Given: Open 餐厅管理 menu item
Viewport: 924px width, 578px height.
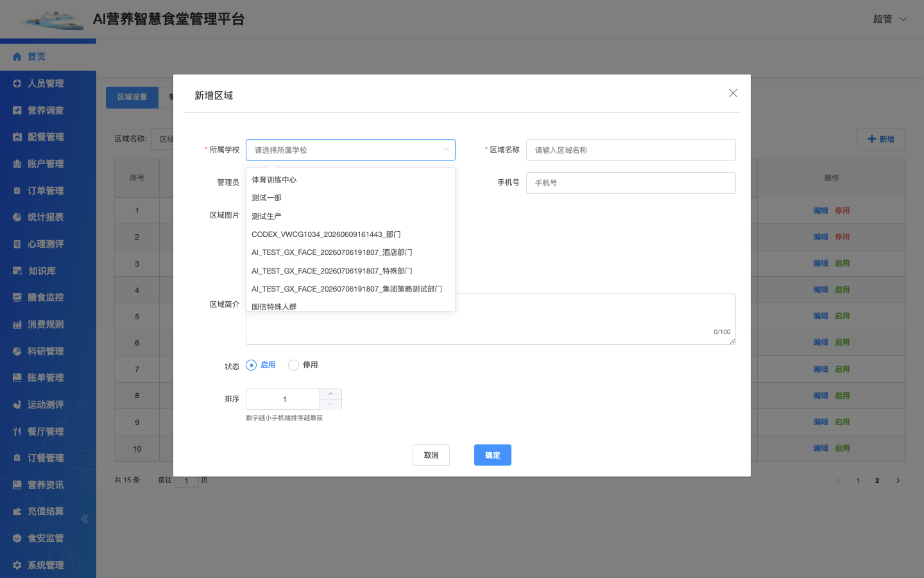Looking at the screenshot, I should (48, 432).
